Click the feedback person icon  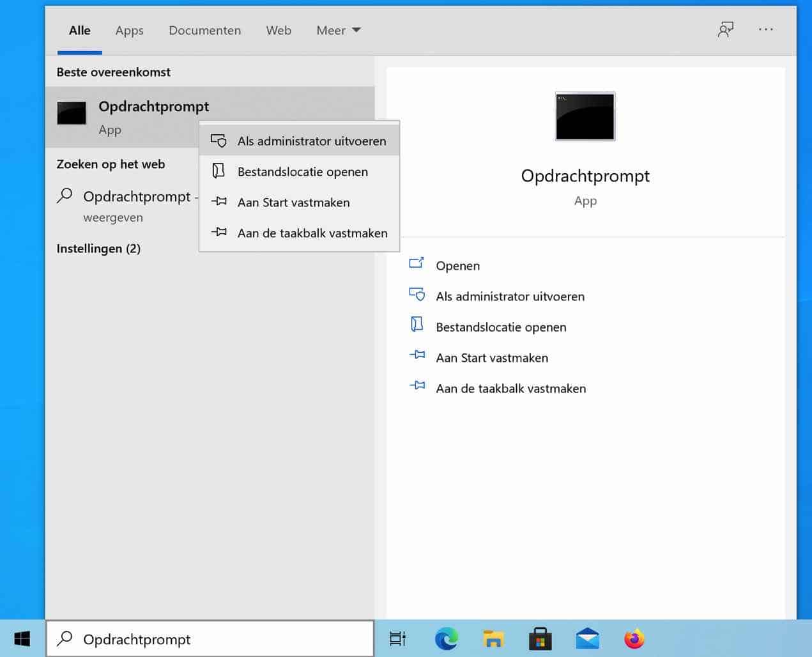coord(725,29)
